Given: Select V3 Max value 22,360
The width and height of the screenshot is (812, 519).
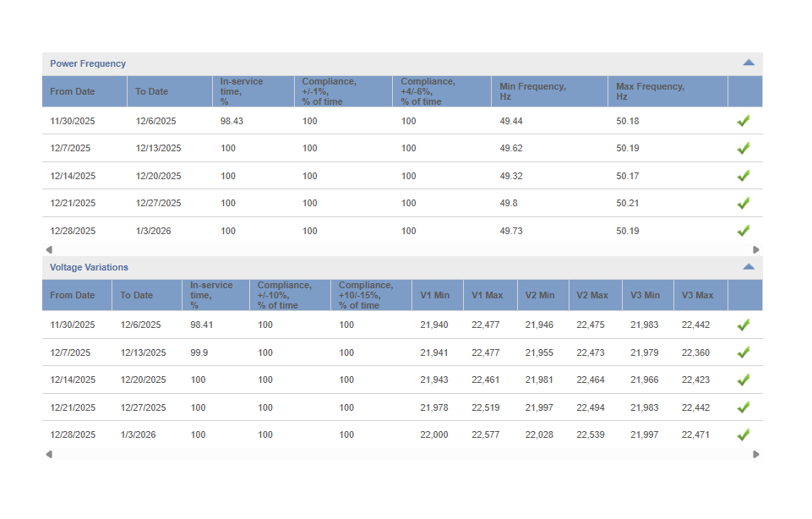Looking at the screenshot, I should coord(695,352).
